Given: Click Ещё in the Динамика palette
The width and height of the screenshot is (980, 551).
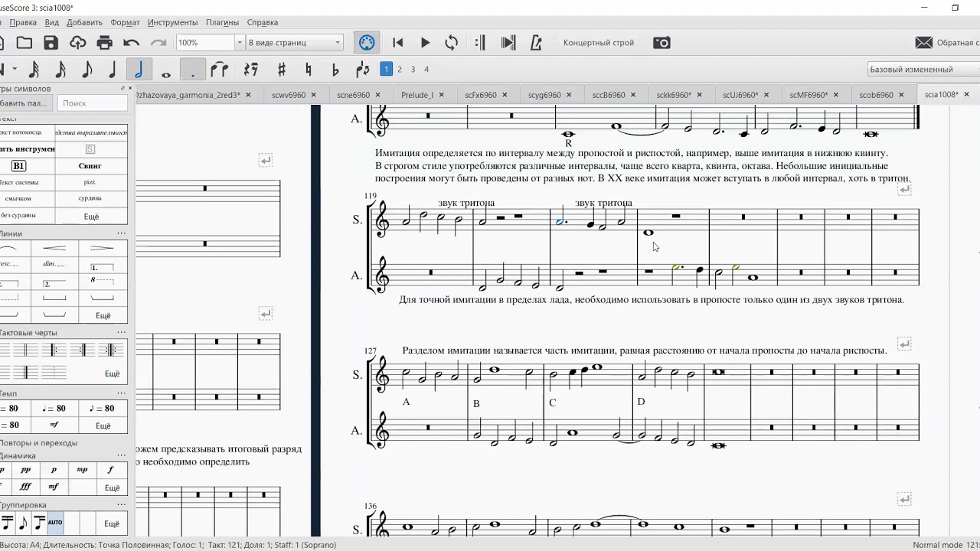Looking at the screenshot, I should 112,487.
